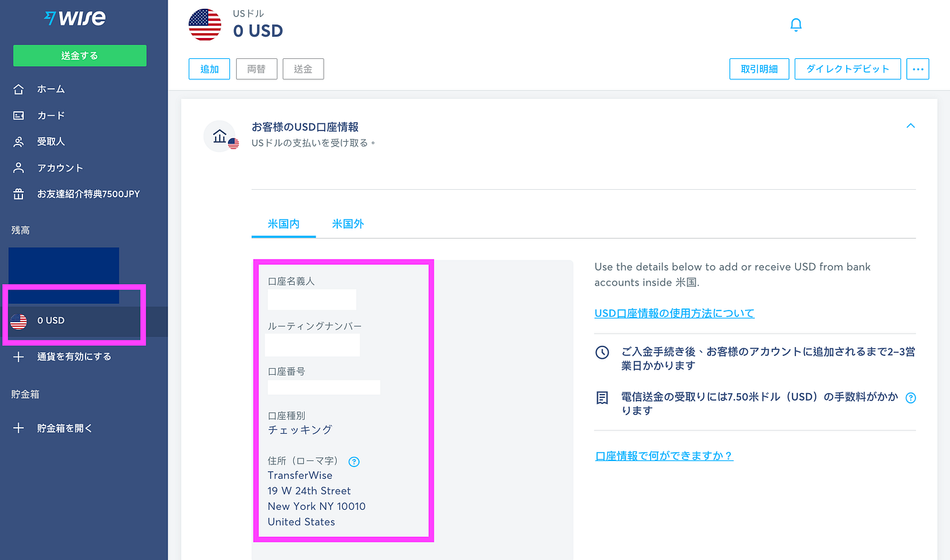Viewport: 950px width, 560px height.
Task: Click help icon next to 住所（ローマ字）
Action: [x=354, y=462]
